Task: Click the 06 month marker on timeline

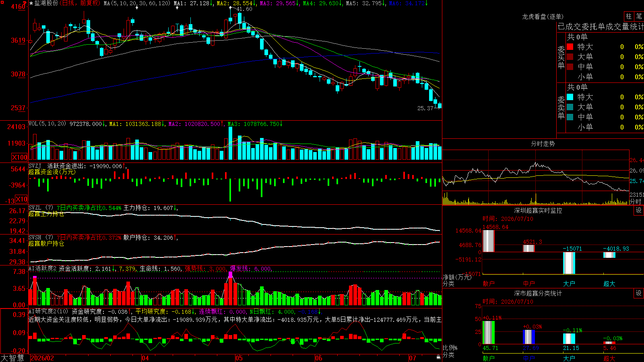Action: (x=319, y=358)
